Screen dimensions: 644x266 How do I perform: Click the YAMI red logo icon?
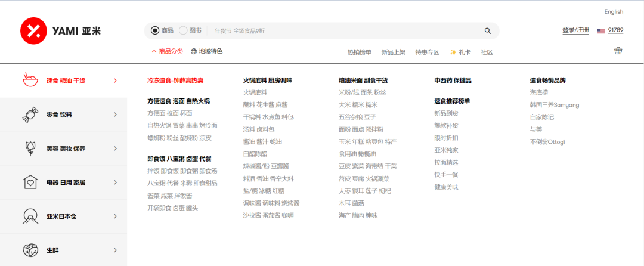pos(33,30)
